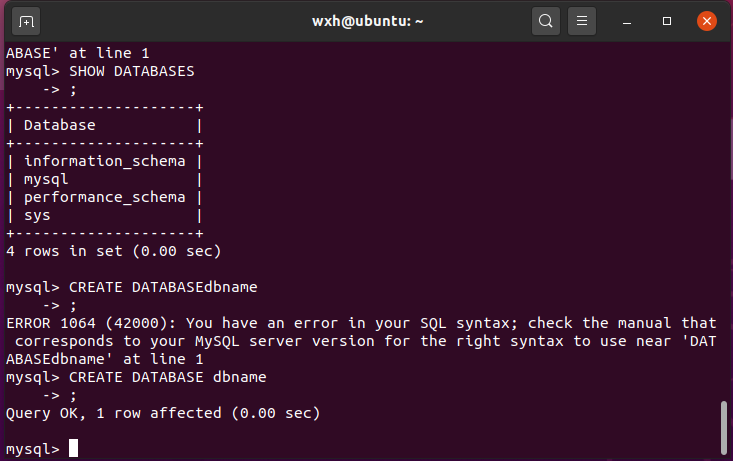This screenshot has width=733, height=461.
Task: Click the 4 rows in set result line
Action: pos(113,251)
